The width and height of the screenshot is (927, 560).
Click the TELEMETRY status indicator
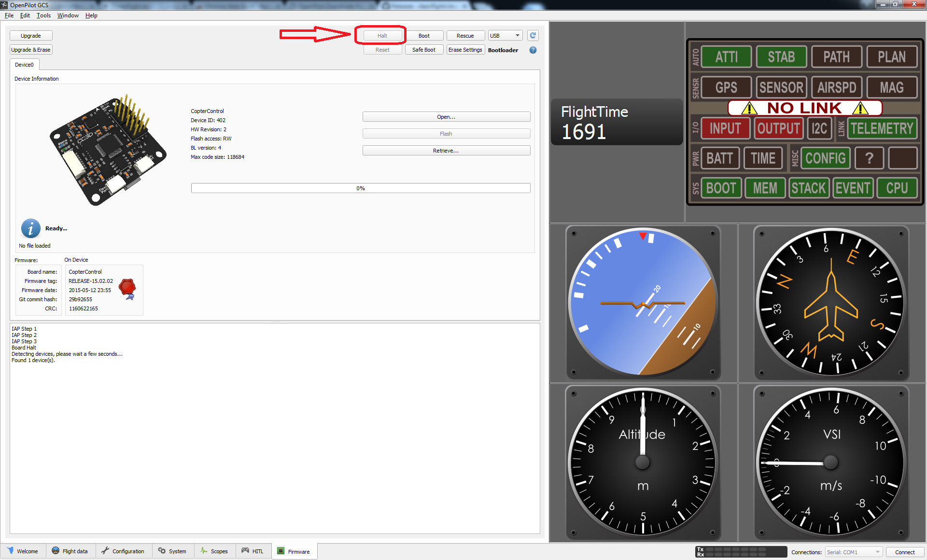pos(882,128)
